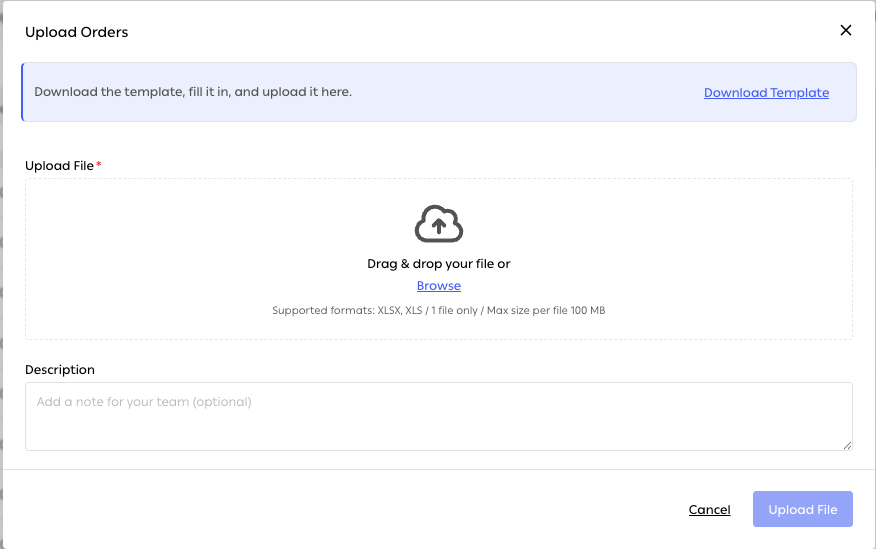Click the Download Template link

coord(766,93)
